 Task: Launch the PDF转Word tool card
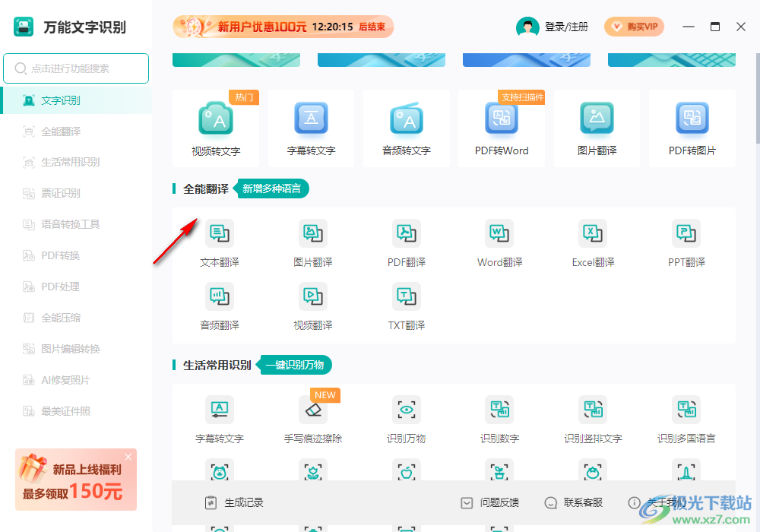(x=502, y=128)
